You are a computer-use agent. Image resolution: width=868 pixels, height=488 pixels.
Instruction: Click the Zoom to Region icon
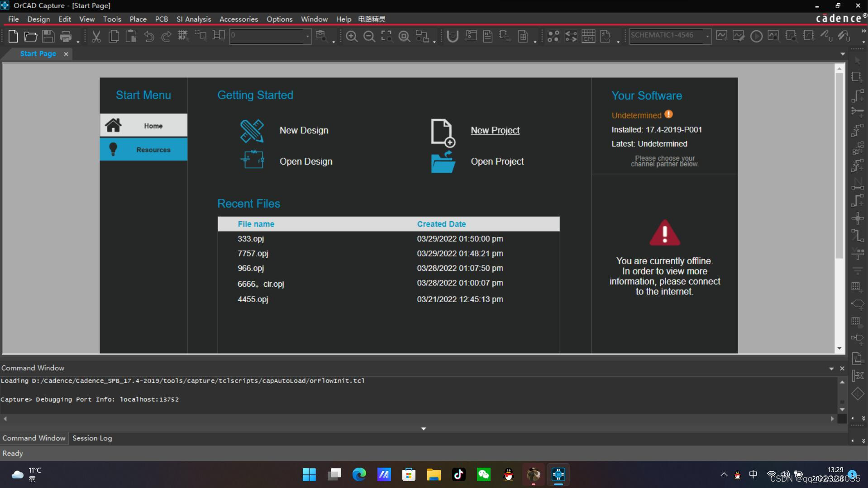click(386, 36)
